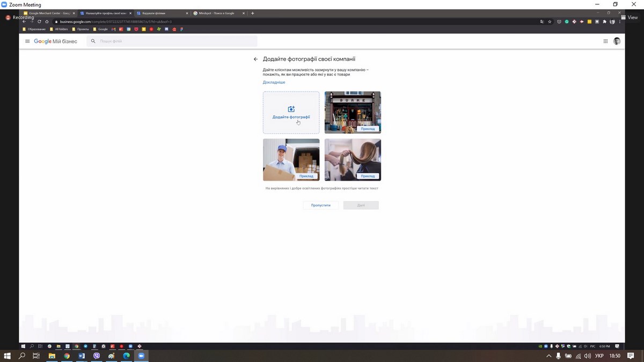
Task: Click the add photo camera icon
Action: click(x=291, y=109)
